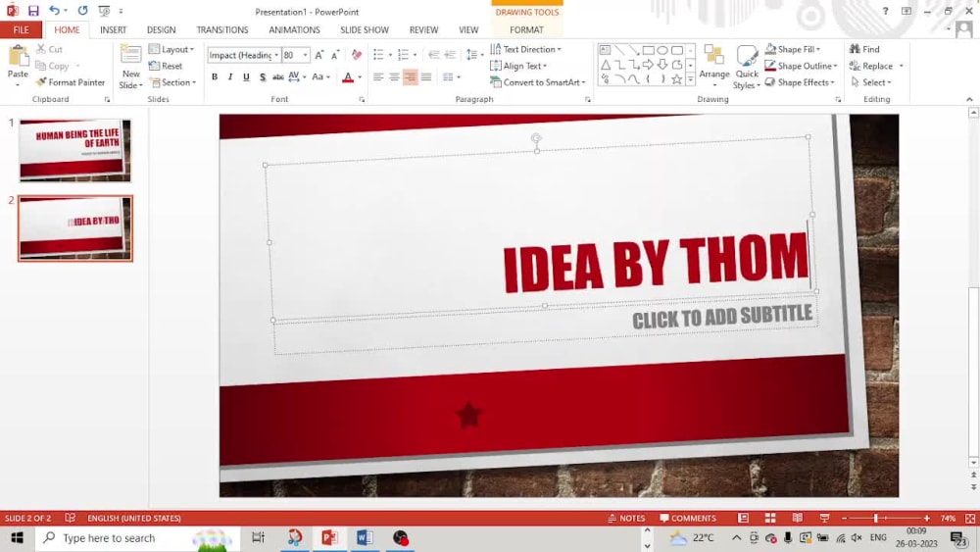The height and width of the screenshot is (552, 980).
Task: Center the text alignment
Action: coord(394,76)
